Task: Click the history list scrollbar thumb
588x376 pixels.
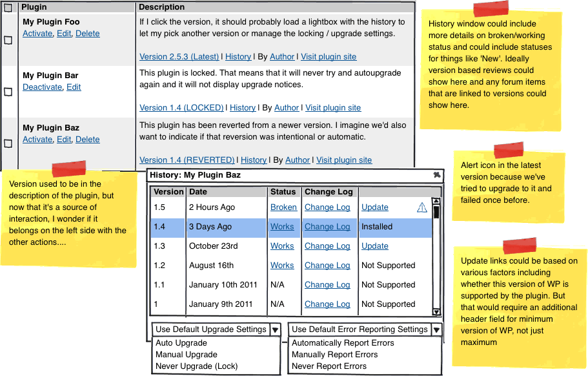Action: point(436,212)
